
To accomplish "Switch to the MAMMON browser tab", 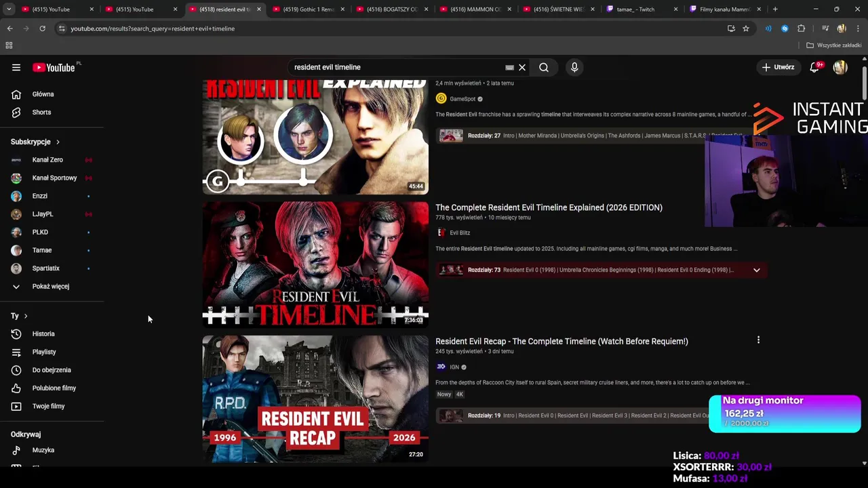I will tap(475, 9).
